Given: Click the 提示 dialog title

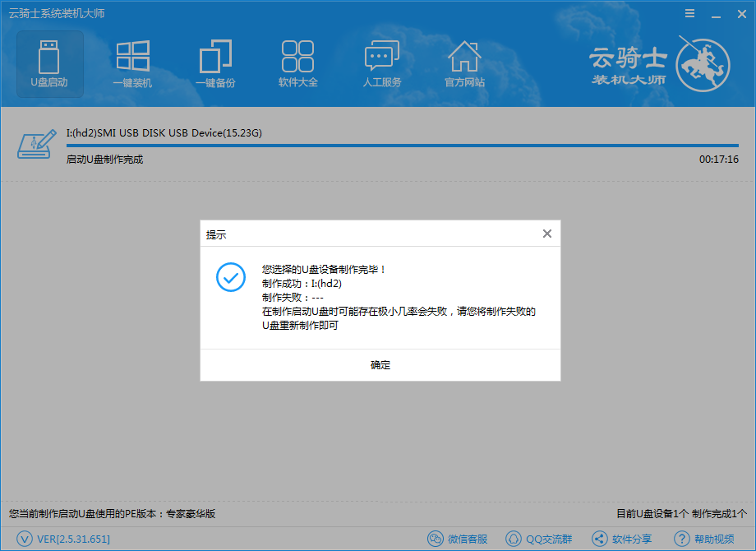Looking at the screenshot, I should coord(216,235).
